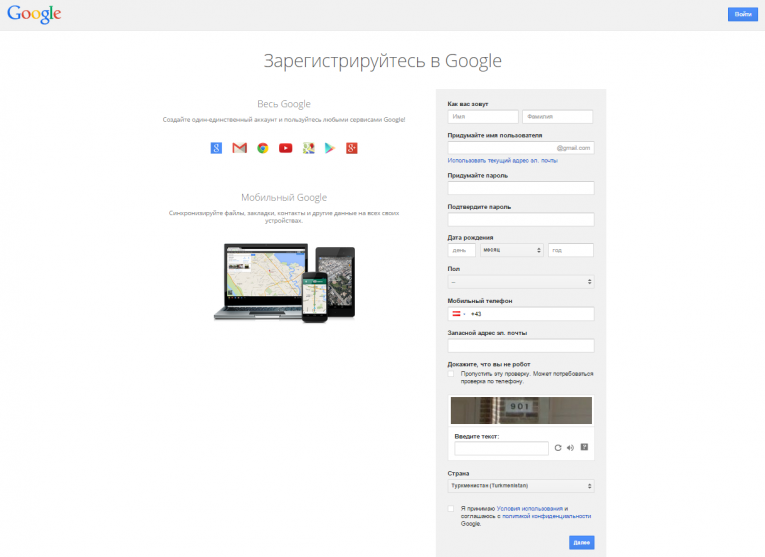Click 'Зарегистрируйтесь в Google' title
Screen dimensions: 765x557
pos(382,61)
